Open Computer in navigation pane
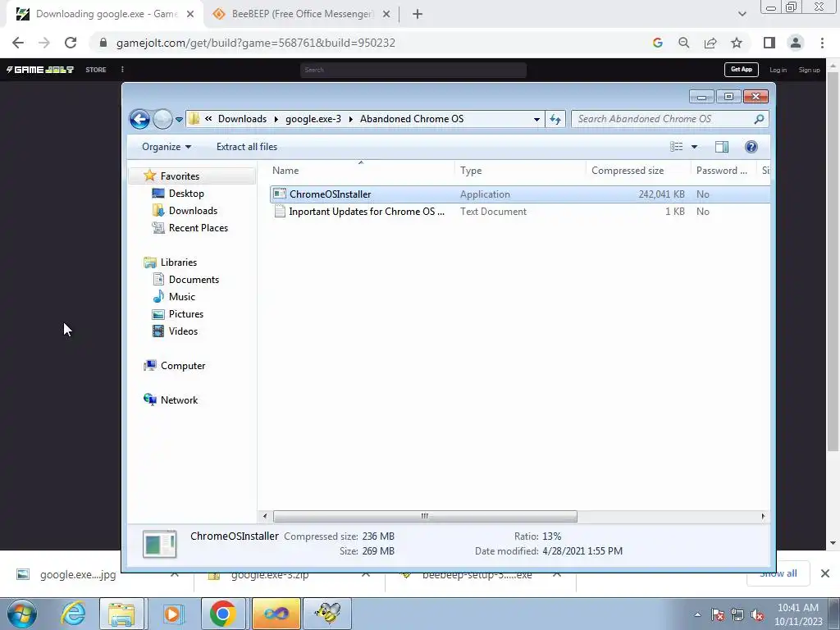The height and width of the screenshot is (630, 840). coord(183,366)
